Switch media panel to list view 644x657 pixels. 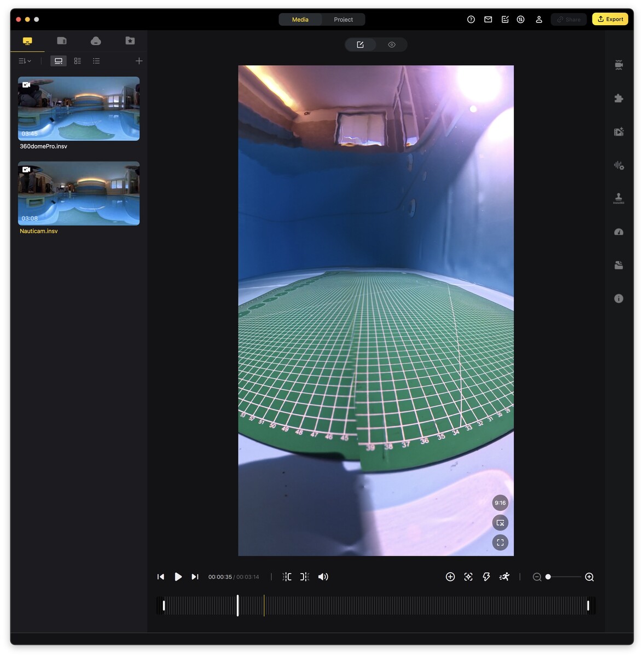point(96,61)
